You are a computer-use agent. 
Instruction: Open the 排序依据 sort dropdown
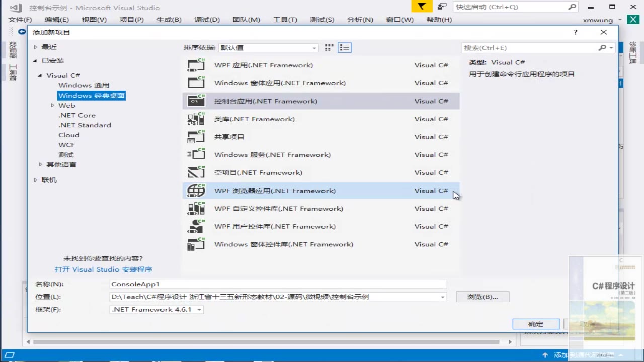[268, 48]
